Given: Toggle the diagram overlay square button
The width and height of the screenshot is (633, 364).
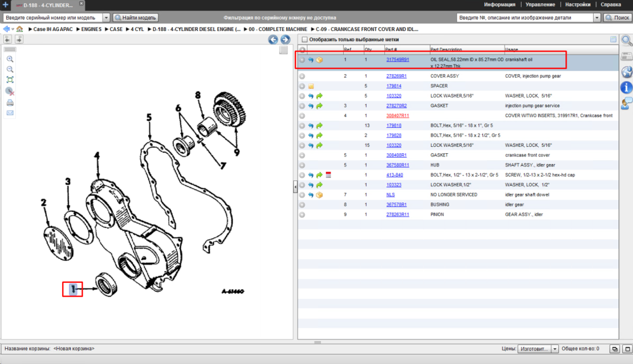Looking at the screenshot, I should pos(284,50).
